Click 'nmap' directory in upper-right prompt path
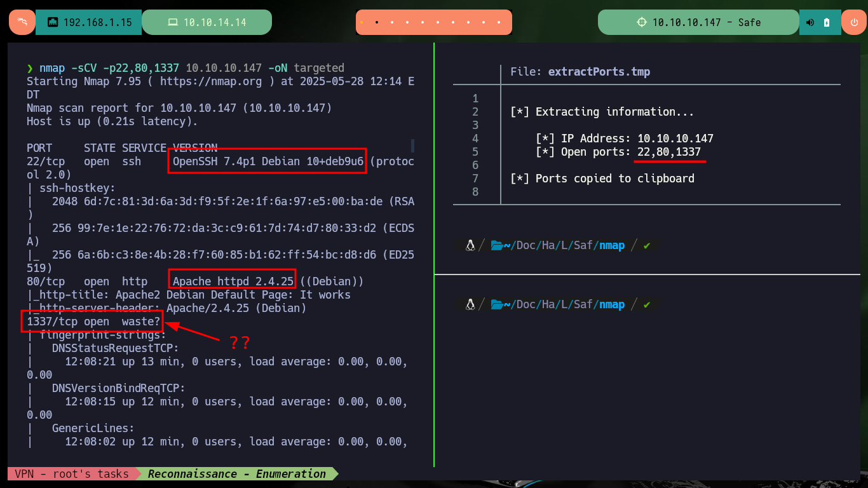The height and width of the screenshot is (488, 868). (x=612, y=245)
